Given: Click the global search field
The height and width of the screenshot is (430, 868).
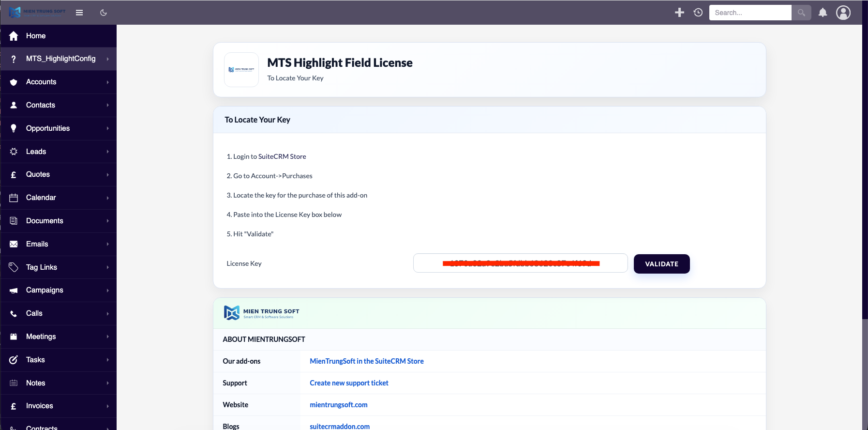Looking at the screenshot, I should [750, 13].
